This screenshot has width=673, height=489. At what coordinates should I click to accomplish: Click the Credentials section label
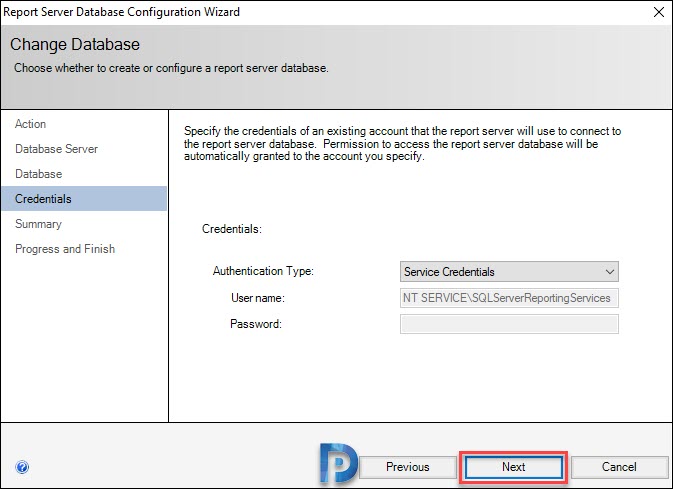tap(232, 229)
